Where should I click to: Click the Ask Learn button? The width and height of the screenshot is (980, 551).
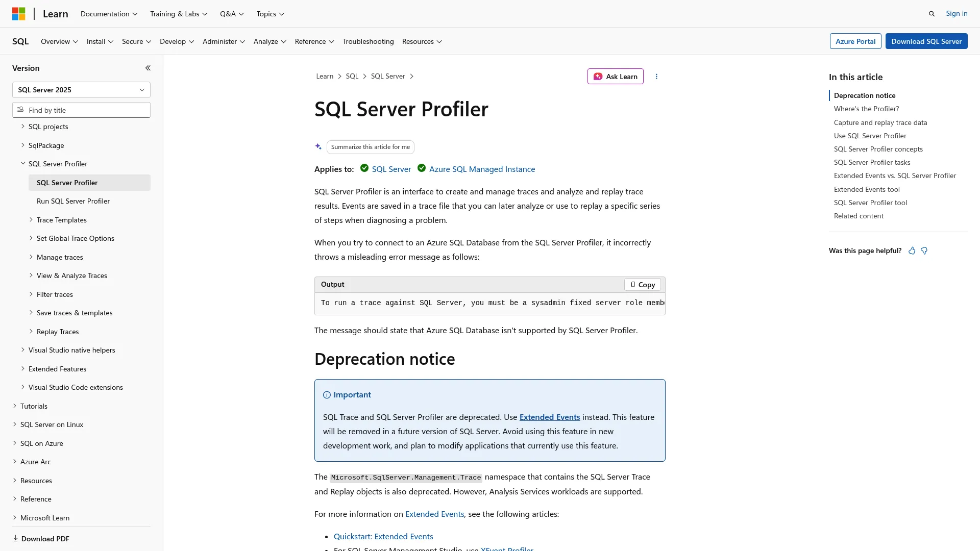(x=616, y=77)
